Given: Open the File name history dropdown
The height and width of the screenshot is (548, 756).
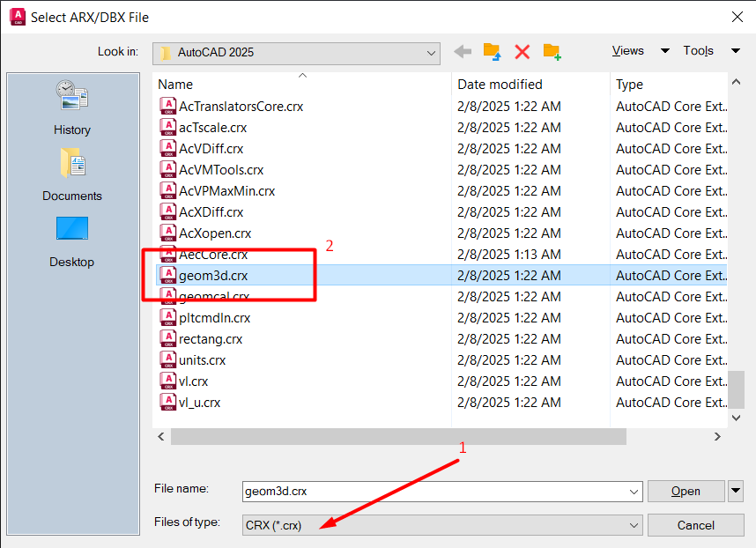Looking at the screenshot, I should (634, 492).
